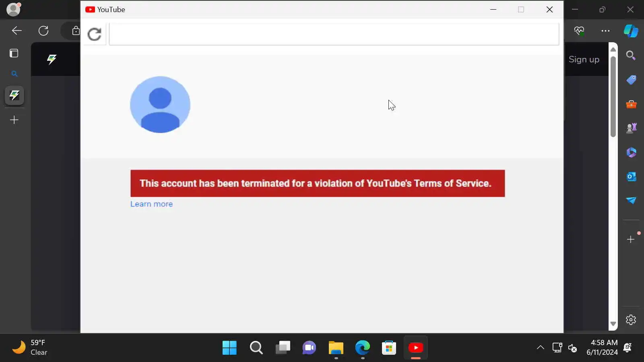Customize Edge sidebar with plus button
Viewport: 644px width, 362px height.
(x=631, y=239)
